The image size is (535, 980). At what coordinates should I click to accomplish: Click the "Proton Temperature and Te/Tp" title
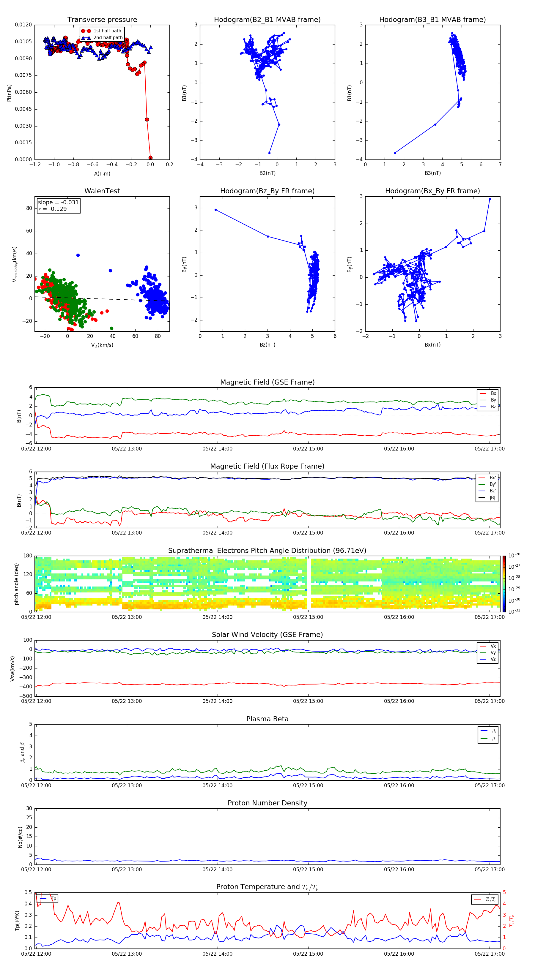(x=267, y=887)
